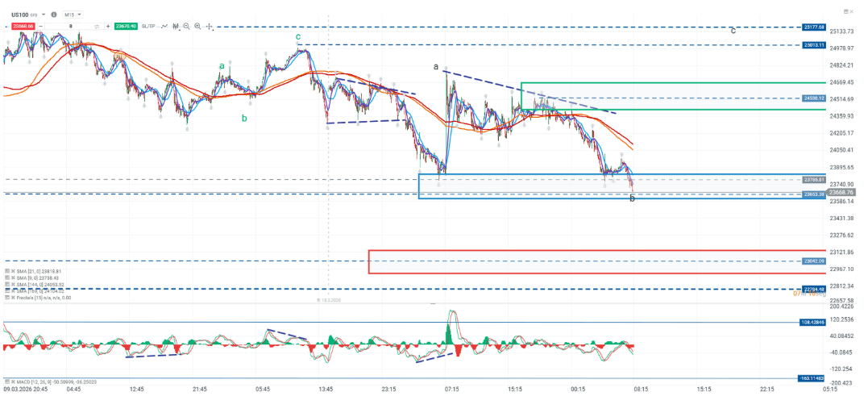The height and width of the screenshot is (413, 868).
Task: Click the red sell price 23668.66 button
Action: click(x=23, y=27)
